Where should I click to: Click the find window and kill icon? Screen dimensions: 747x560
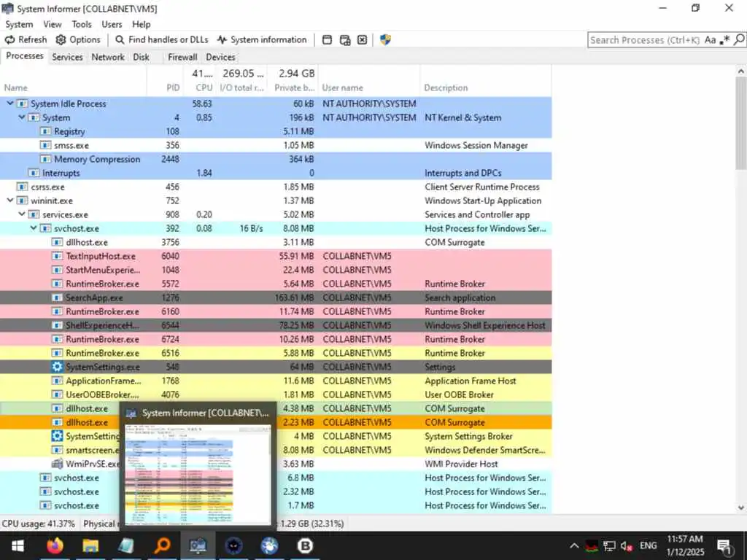pyautogui.click(x=362, y=40)
